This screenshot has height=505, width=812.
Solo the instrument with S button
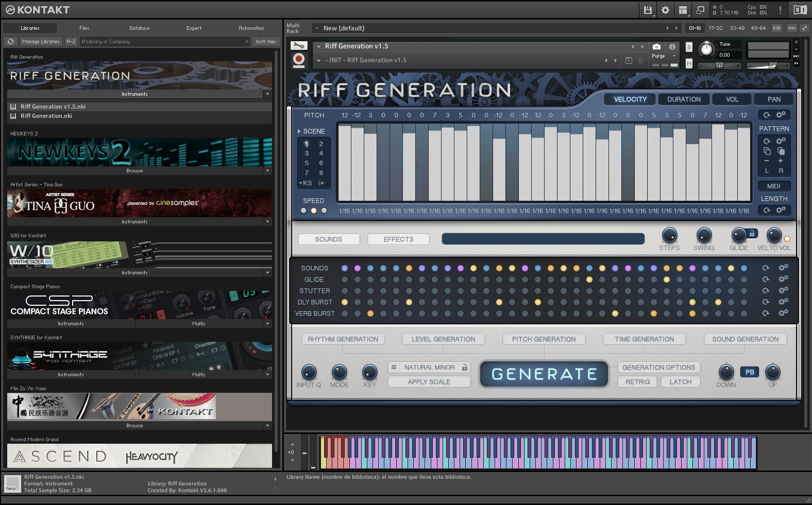point(689,47)
